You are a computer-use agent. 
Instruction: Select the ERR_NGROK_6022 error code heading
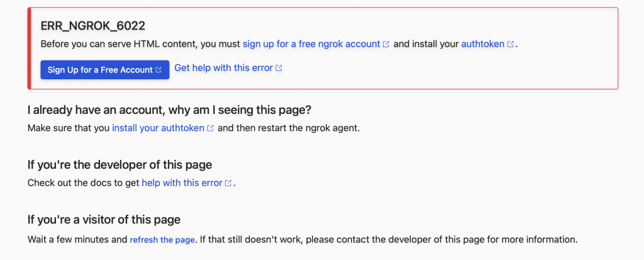click(x=93, y=26)
